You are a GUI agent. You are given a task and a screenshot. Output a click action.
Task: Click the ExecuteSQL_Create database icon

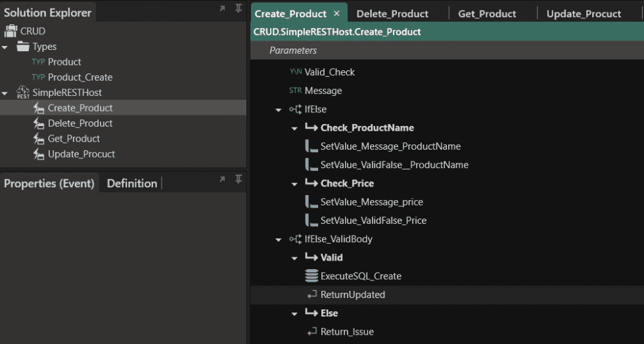pyautogui.click(x=311, y=276)
